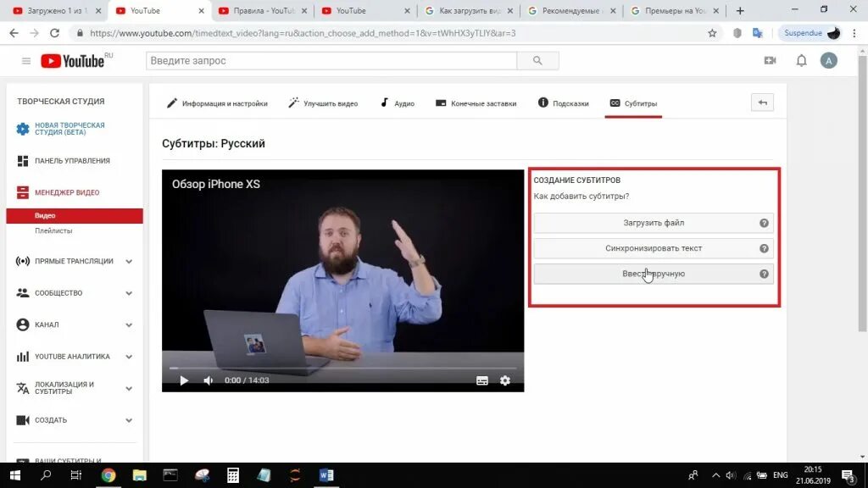Switch to Как загрузить видео browser tab
This screenshot has width=868, height=488.
(468, 10)
